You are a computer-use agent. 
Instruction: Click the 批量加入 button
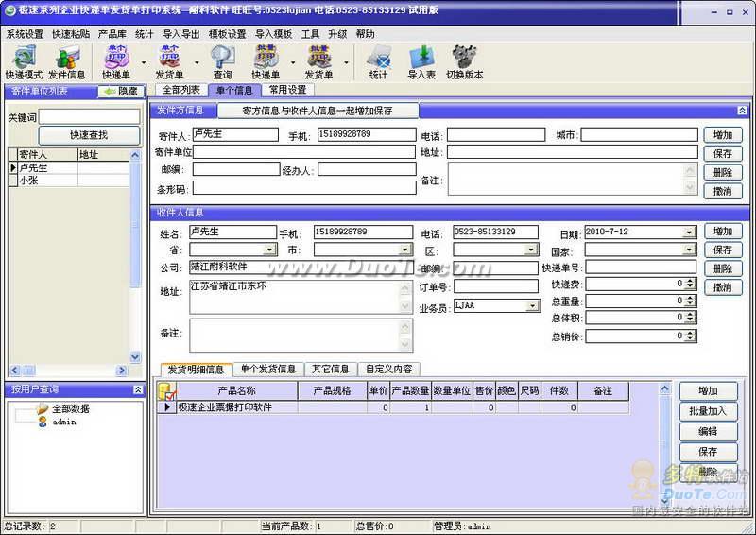tap(708, 411)
